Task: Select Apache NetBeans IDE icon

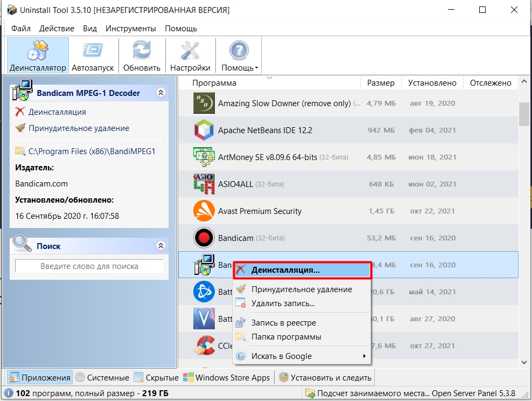Action: coord(204,130)
